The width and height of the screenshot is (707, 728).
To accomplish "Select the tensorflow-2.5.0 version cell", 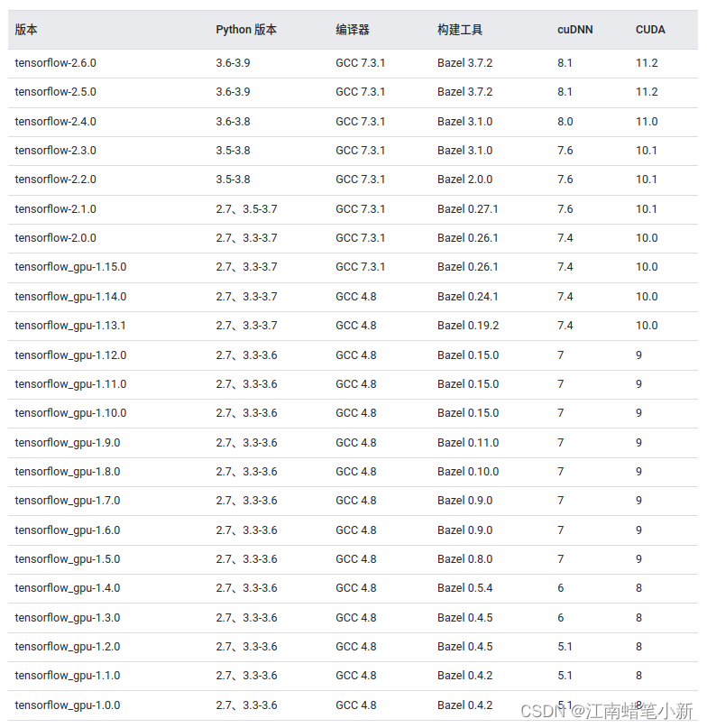I will [55, 92].
